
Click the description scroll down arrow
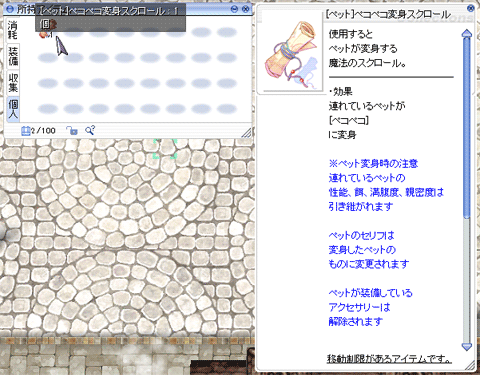coord(467,347)
